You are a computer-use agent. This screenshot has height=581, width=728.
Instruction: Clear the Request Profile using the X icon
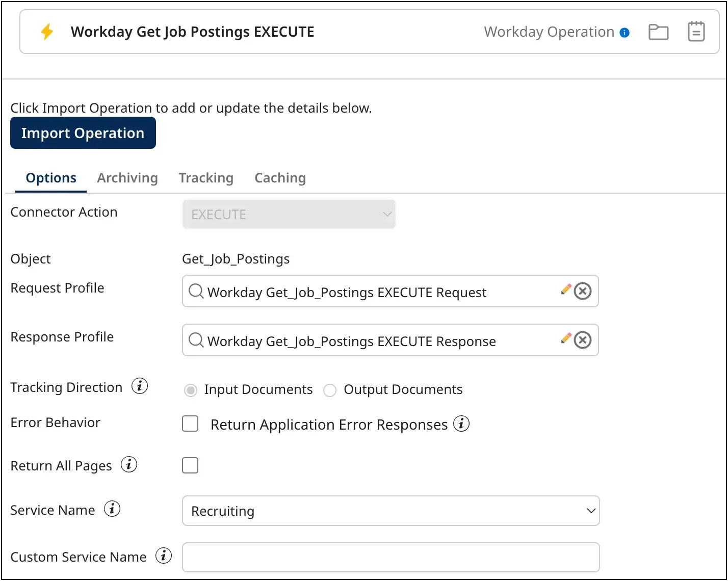click(583, 291)
